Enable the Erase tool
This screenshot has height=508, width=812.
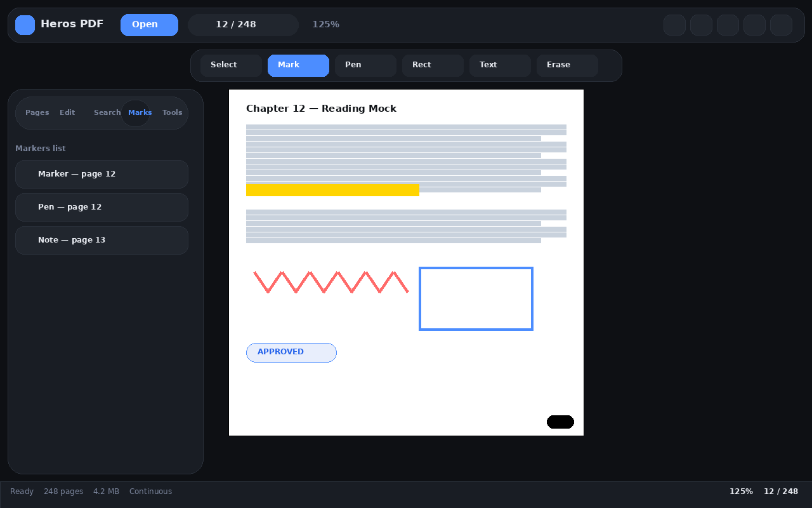point(567,65)
